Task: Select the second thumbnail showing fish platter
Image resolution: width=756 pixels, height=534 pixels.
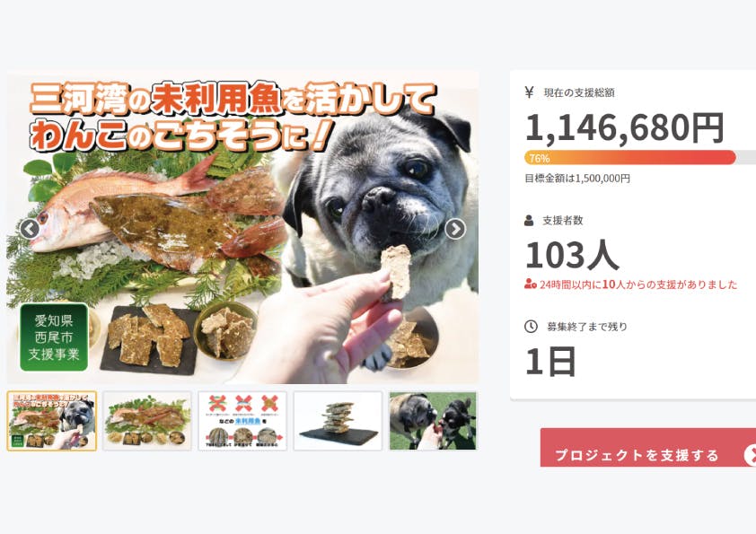Action: [x=147, y=421]
